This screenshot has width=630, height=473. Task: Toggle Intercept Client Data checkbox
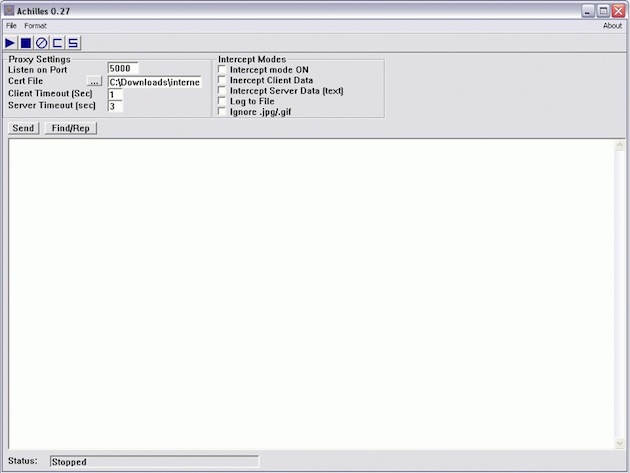coord(222,80)
